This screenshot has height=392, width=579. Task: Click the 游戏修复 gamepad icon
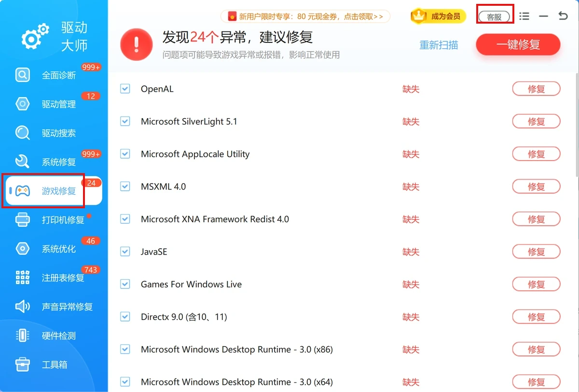(x=23, y=191)
